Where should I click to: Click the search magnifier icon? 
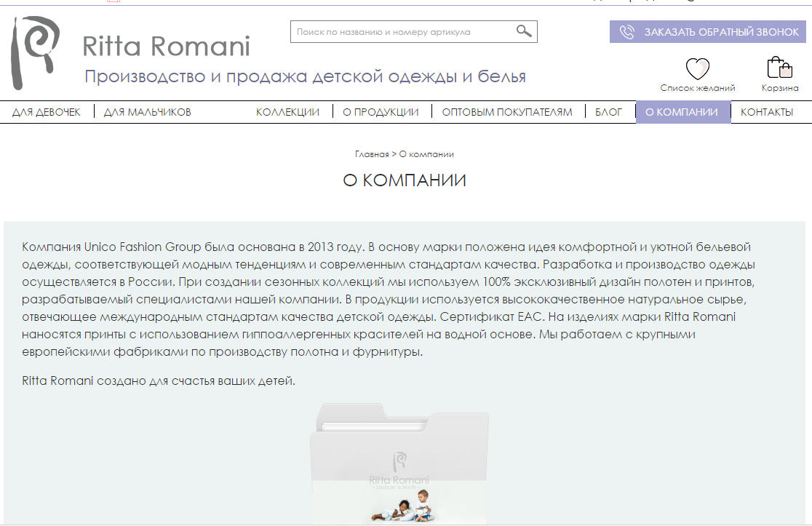click(524, 31)
